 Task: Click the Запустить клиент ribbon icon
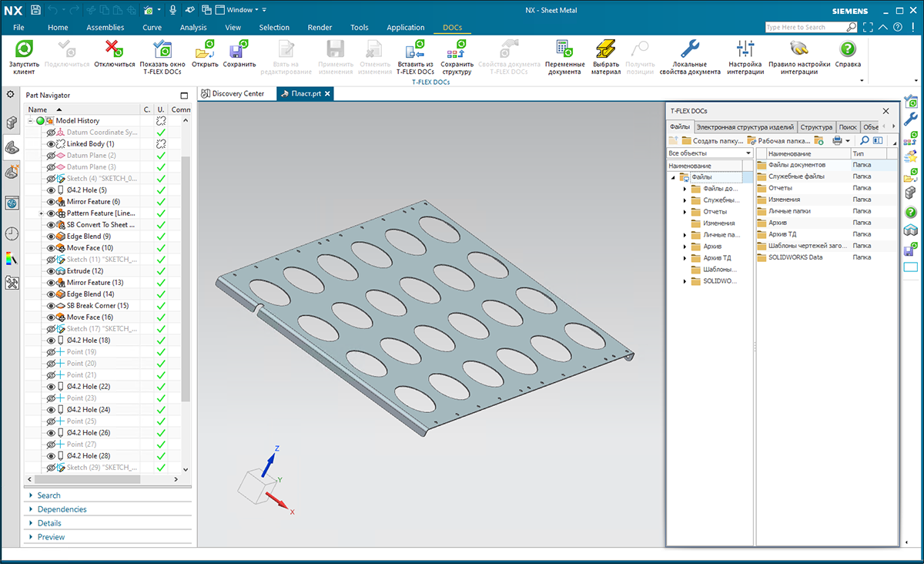point(24,49)
